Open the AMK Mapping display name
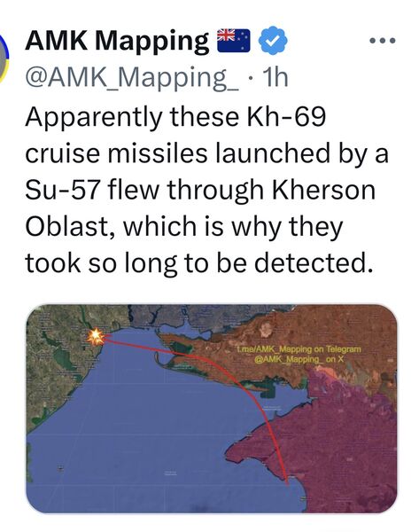The width and height of the screenshot is (419, 532). 117,41
